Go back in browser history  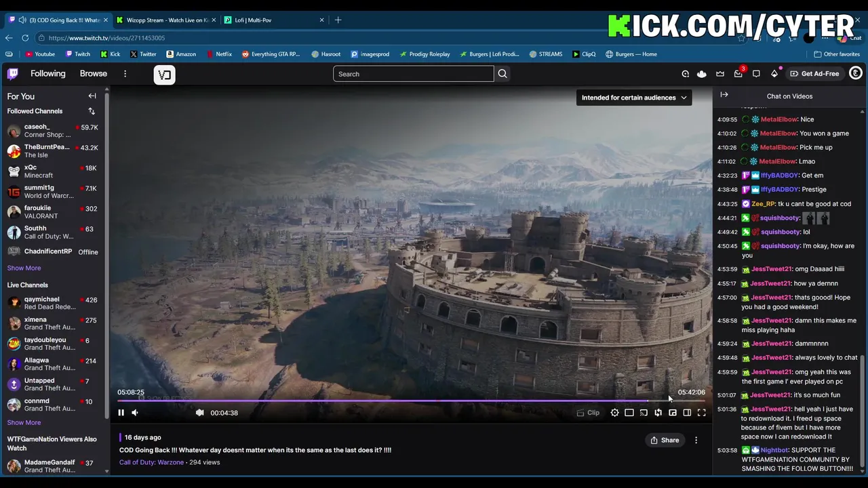point(9,38)
